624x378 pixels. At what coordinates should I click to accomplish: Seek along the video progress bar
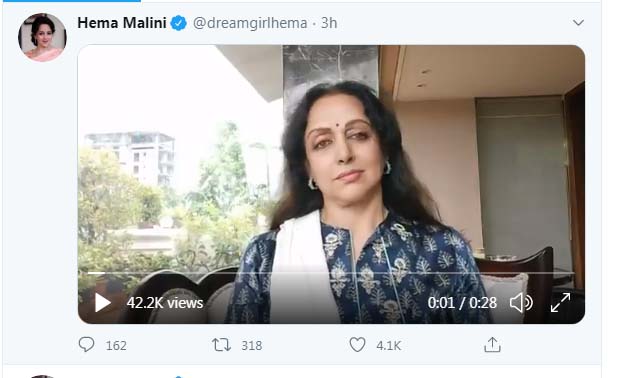pos(331,273)
